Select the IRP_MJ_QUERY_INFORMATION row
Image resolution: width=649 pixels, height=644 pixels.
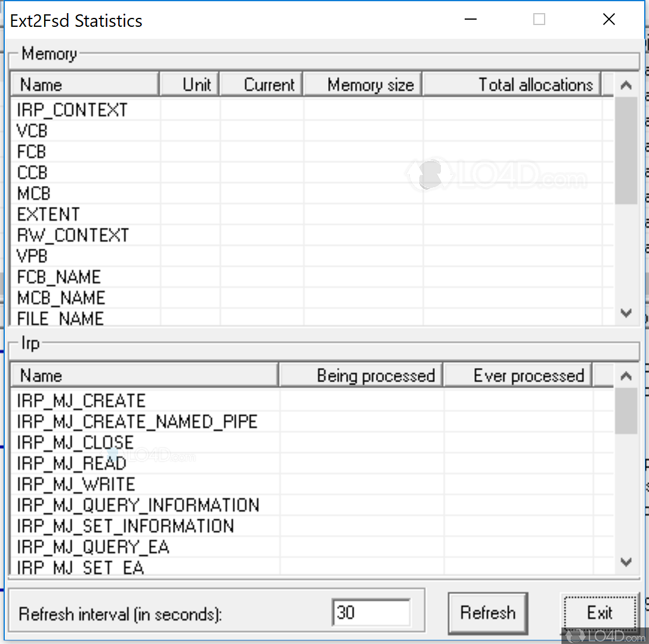click(313, 505)
